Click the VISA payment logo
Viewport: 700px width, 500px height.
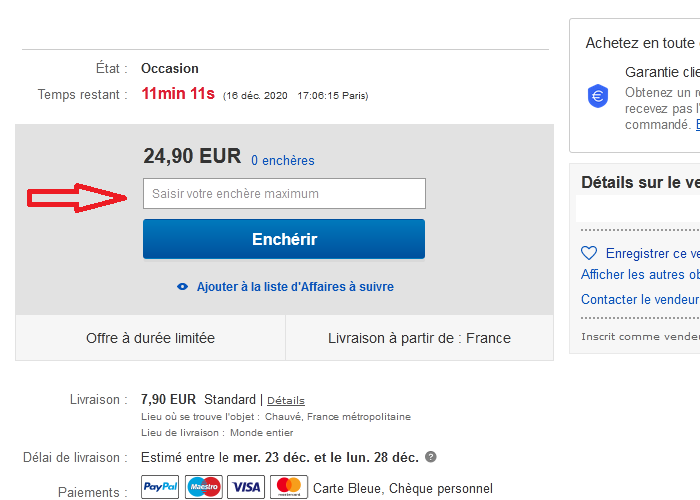(x=246, y=487)
